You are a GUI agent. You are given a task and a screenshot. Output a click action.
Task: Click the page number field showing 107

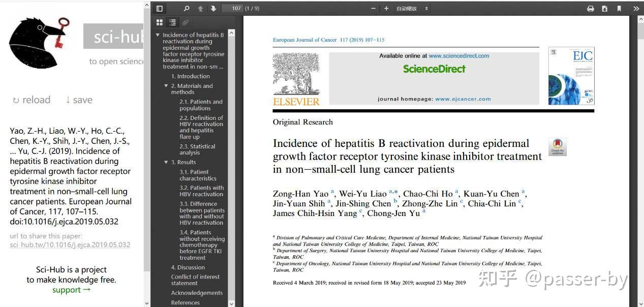(x=232, y=9)
